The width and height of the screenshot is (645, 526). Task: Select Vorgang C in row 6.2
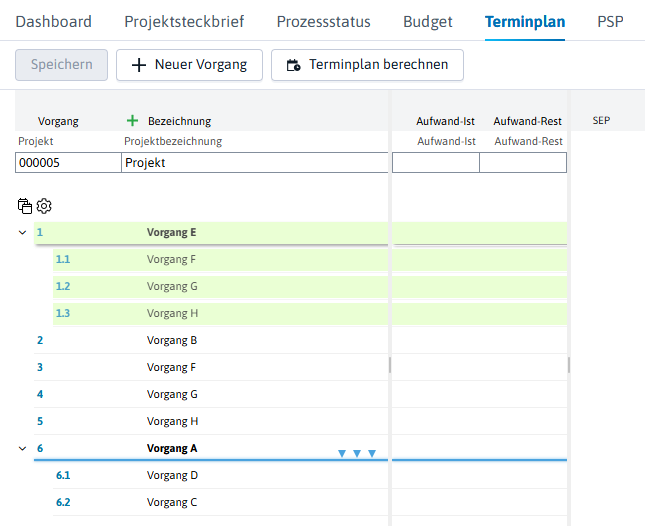pyautogui.click(x=172, y=503)
